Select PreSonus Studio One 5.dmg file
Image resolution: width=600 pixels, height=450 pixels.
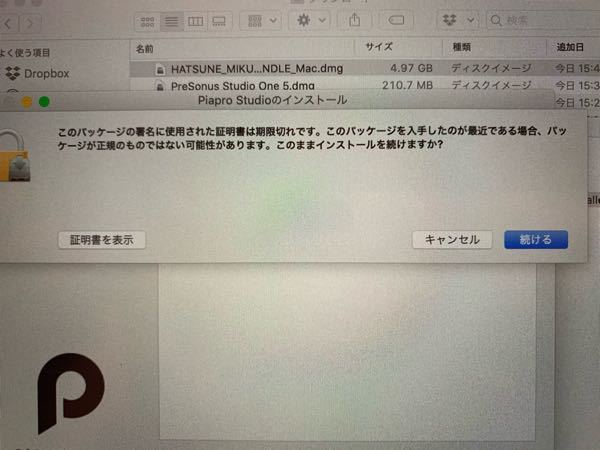(x=243, y=86)
